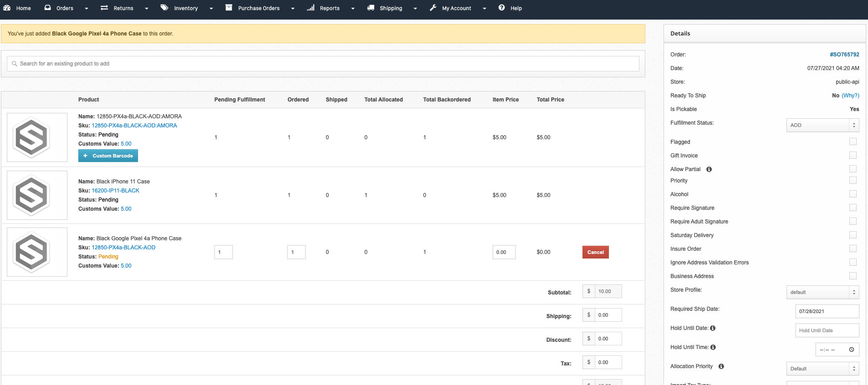Click the Orders inbox tray icon
Image resolution: width=868 pixels, height=385 pixels.
[47, 8]
